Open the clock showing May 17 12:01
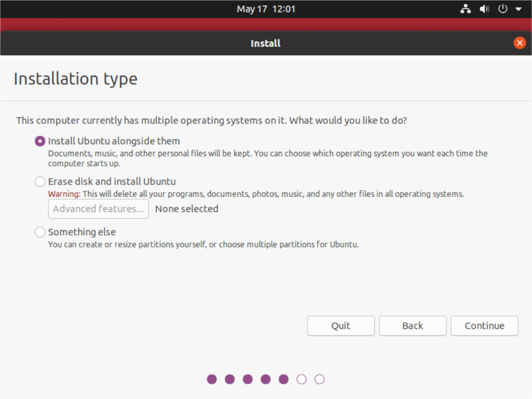 [266, 9]
